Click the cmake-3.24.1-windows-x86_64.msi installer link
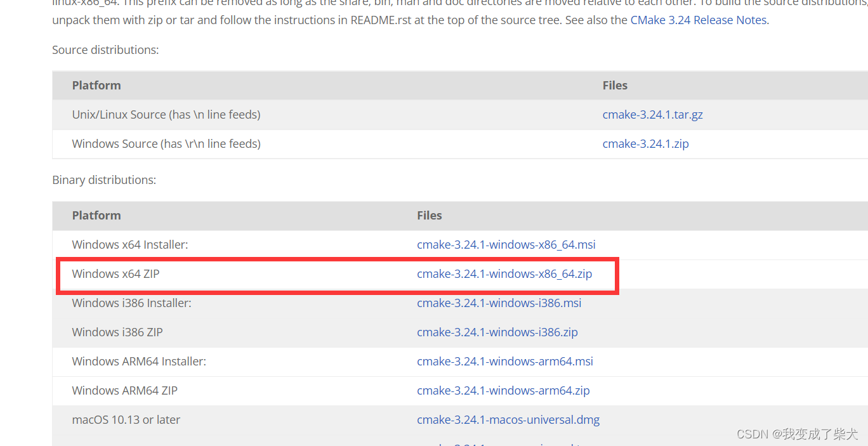Viewport: 868px width, 446px height. [506, 245]
